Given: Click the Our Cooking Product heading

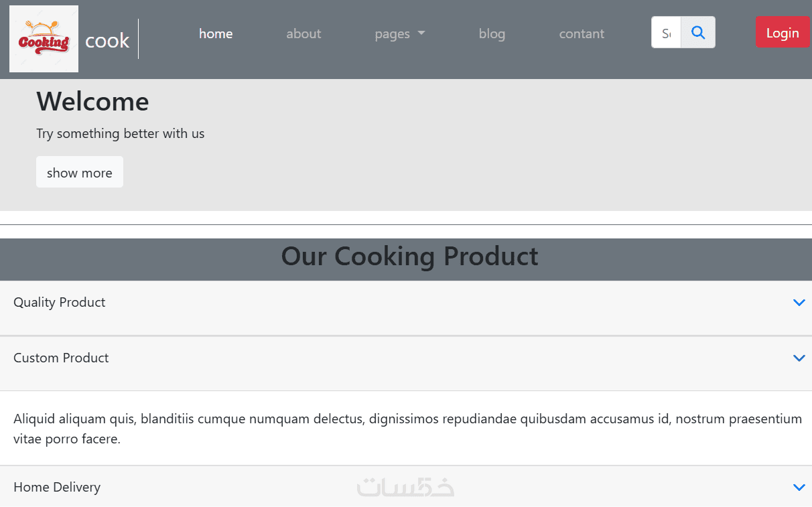Looking at the screenshot, I should click(x=409, y=257).
